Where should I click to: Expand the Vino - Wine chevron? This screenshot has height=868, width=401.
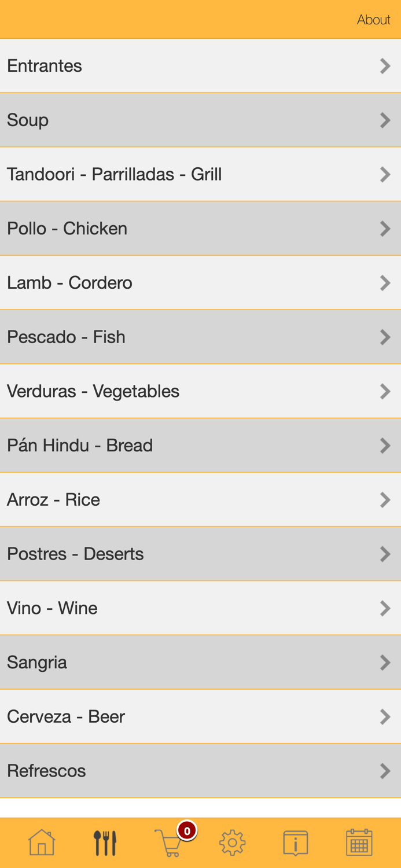click(385, 608)
